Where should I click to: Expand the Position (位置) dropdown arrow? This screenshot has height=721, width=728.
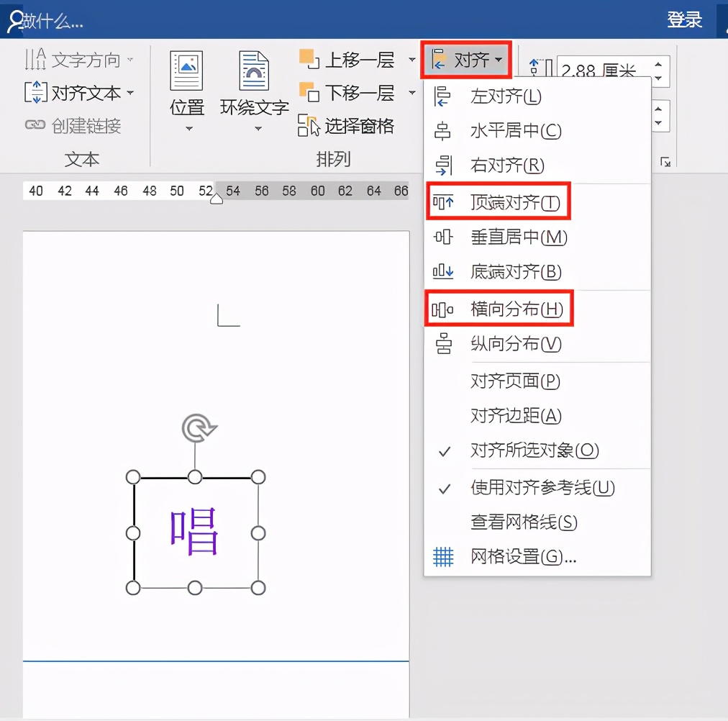click(189, 129)
